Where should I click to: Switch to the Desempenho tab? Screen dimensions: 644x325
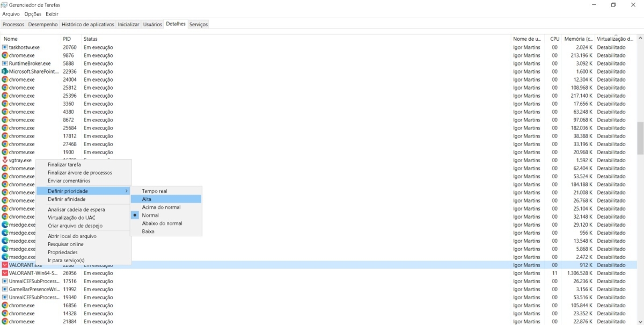click(43, 24)
